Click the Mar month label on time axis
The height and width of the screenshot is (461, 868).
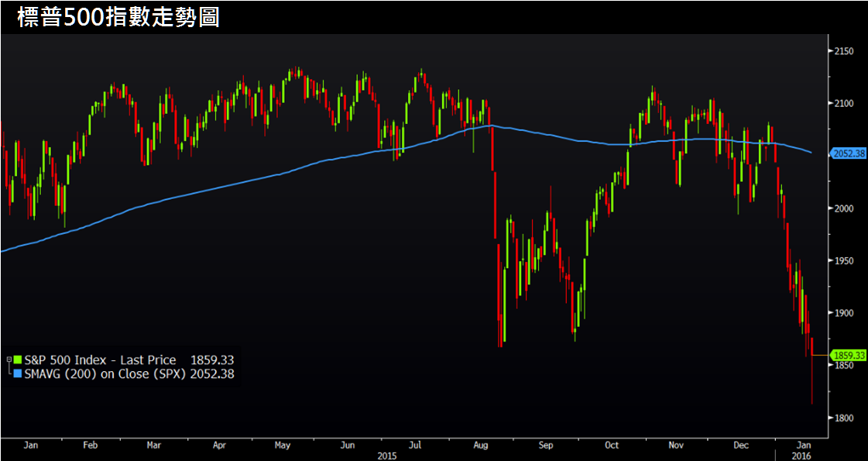[x=154, y=446]
